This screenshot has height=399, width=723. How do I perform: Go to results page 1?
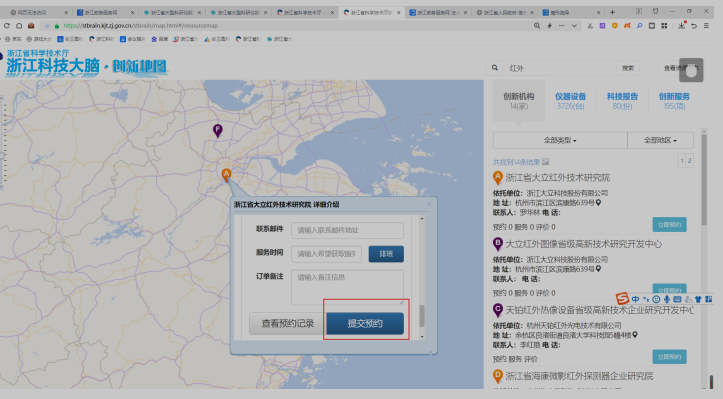click(x=682, y=161)
